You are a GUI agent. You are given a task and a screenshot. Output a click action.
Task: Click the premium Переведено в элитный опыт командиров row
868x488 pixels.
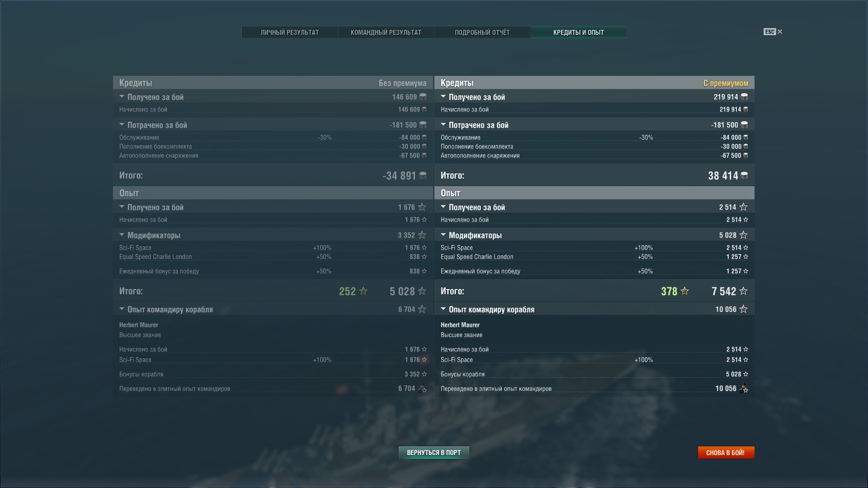594,389
